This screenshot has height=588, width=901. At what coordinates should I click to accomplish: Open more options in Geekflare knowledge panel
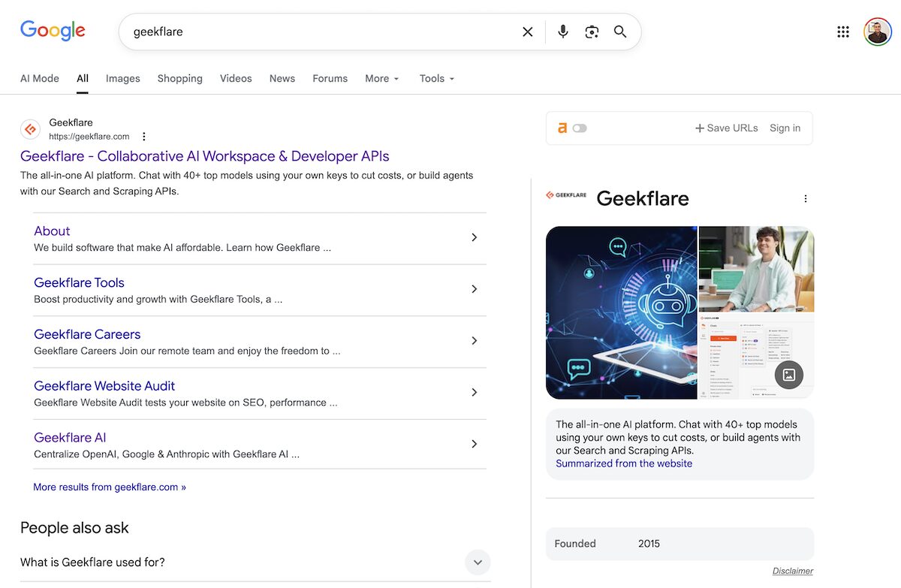pos(806,199)
